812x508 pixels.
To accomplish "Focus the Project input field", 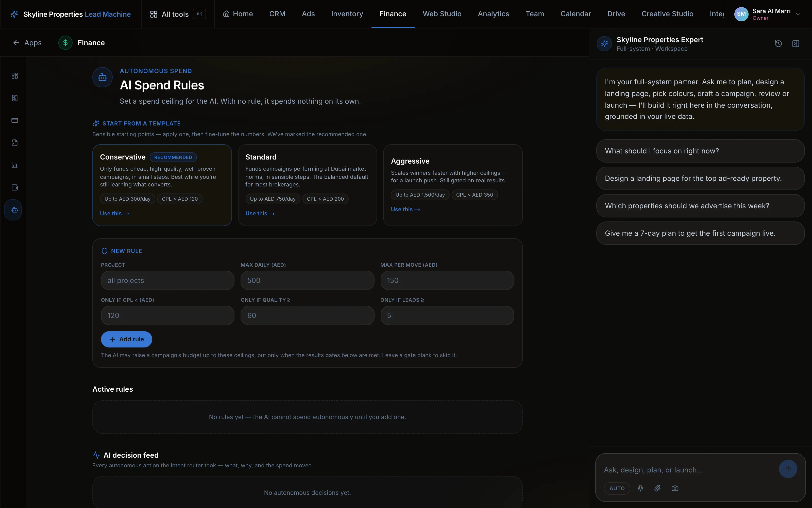I will [167, 280].
